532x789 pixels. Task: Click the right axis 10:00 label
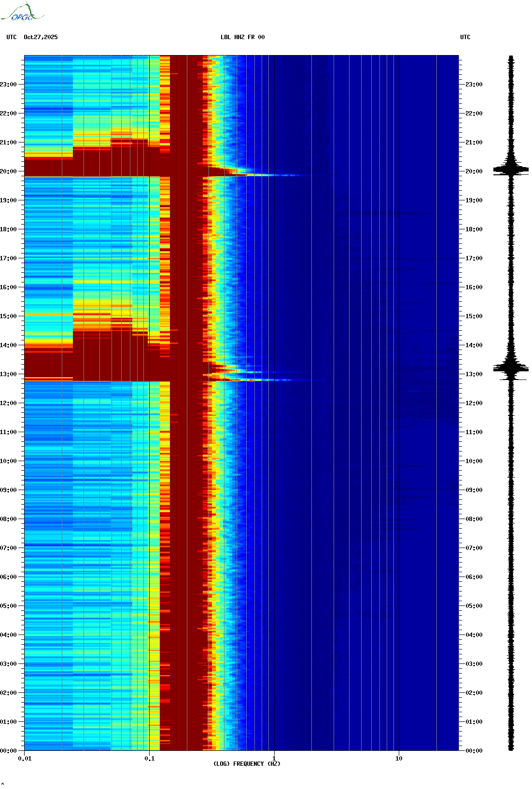(x=474, y=461)
